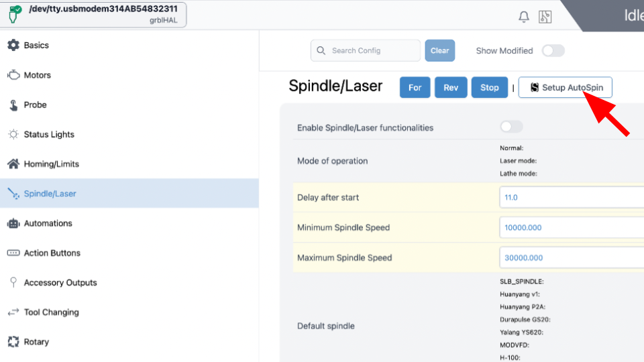Image resolution: width=644 pixels, height=362 pixels.
Task: Click the Maximum Spindle Speed field
Action: click(x=572, y=257)
